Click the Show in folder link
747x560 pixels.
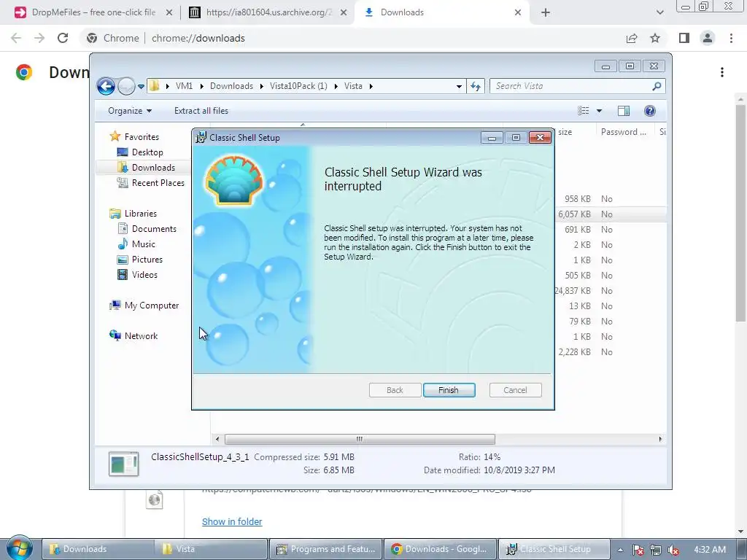[232, 521]
